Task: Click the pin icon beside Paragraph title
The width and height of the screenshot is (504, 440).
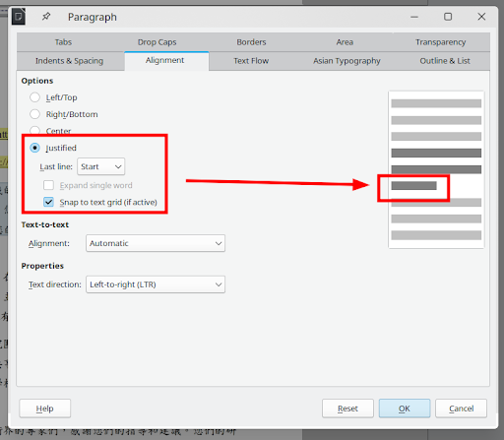Action: coord(46,17)
